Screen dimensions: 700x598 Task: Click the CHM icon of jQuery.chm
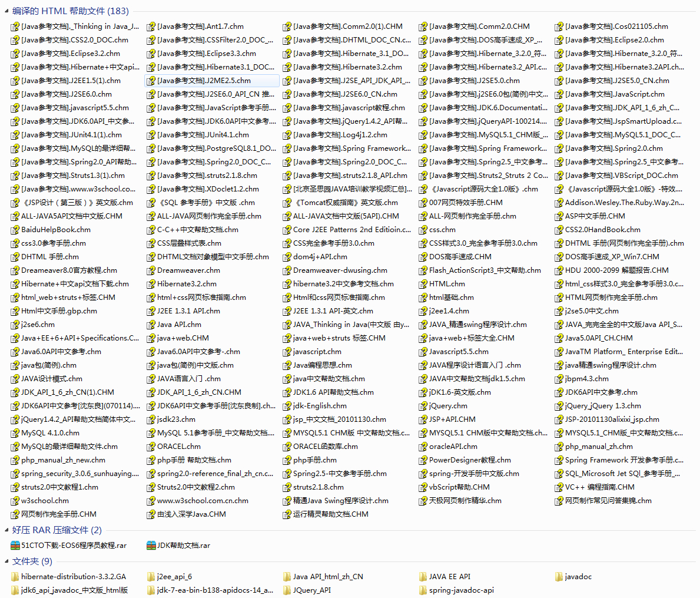[x=423, y=406]
